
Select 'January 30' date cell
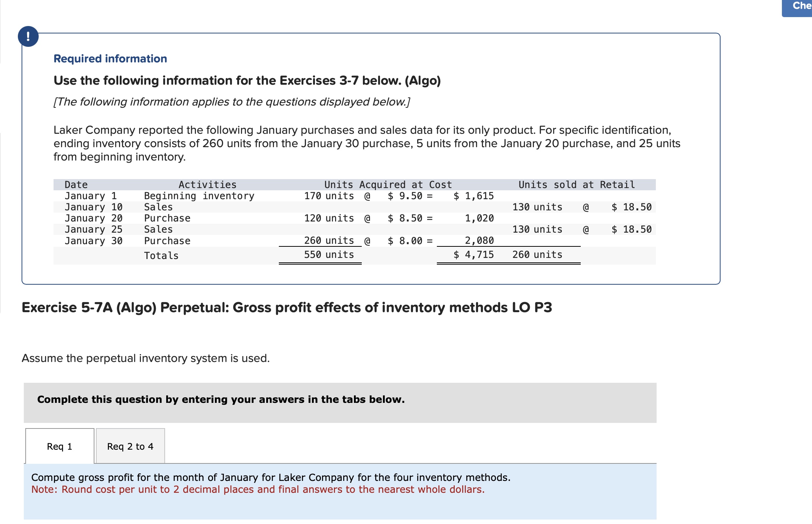[x=94, y=241]
